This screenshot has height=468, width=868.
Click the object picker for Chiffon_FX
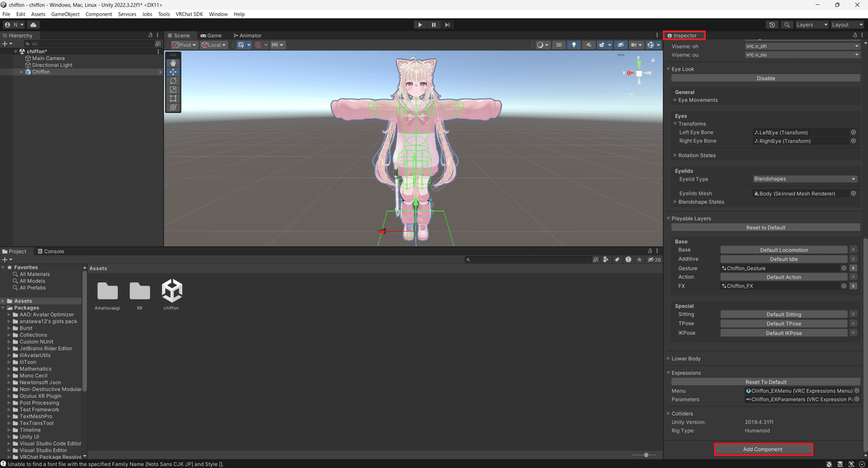coord(843,286)
